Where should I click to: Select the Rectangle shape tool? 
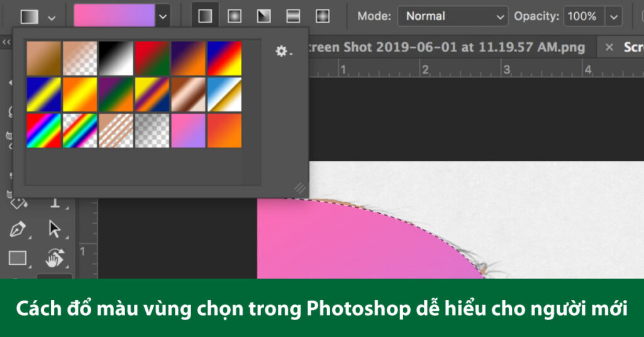18,258
